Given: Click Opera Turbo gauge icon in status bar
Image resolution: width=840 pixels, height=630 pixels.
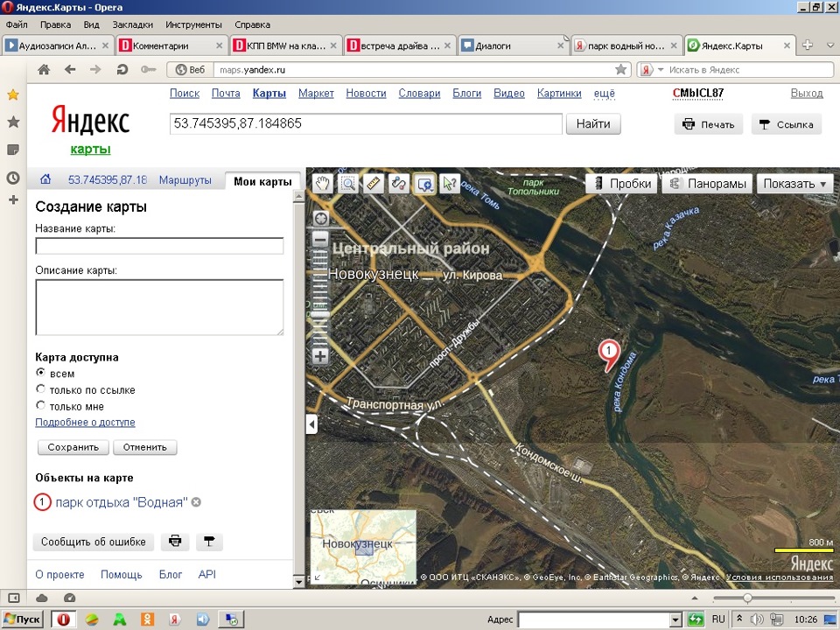Looking at the screenshot, I should [x=70, y=598].
